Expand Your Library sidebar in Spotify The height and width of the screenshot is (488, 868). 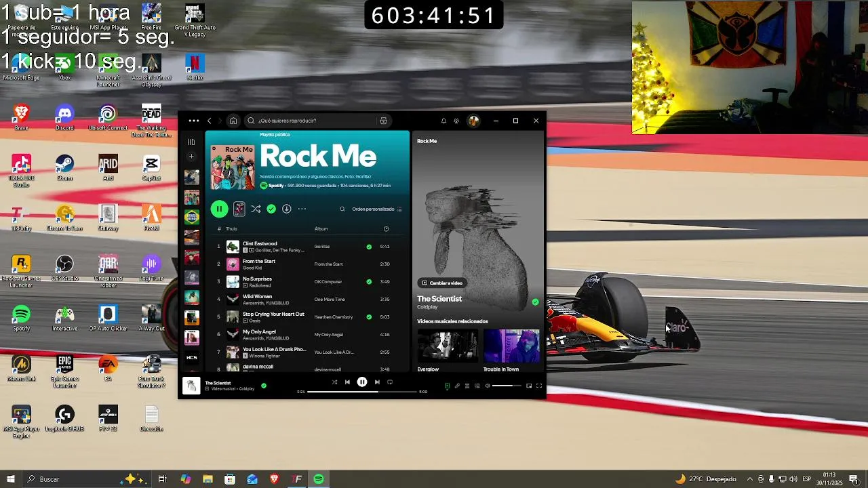click(x=191, y=142)
